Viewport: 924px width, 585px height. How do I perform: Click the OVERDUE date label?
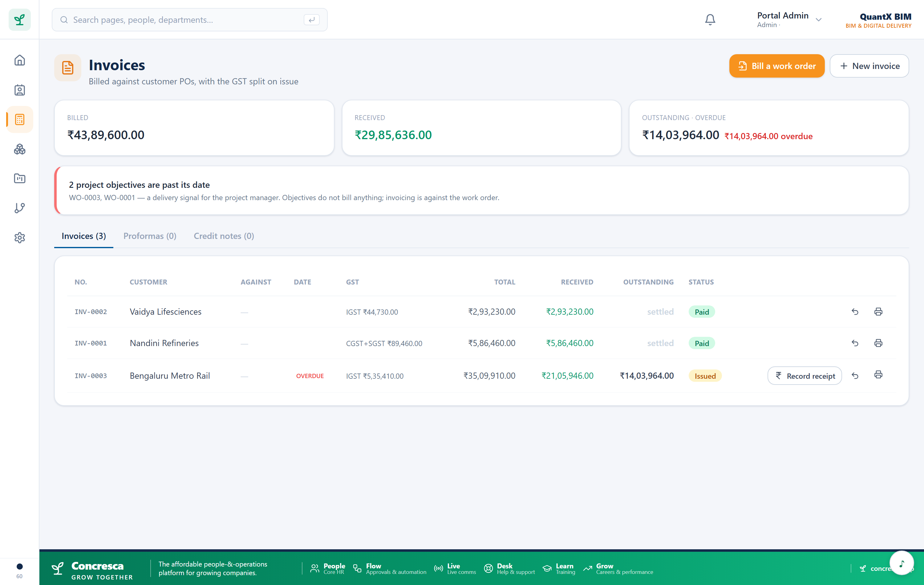tap(310, 376)
